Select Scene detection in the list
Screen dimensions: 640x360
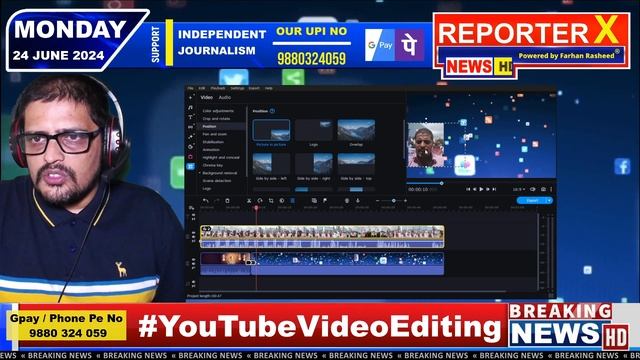(x=217, y=181)
